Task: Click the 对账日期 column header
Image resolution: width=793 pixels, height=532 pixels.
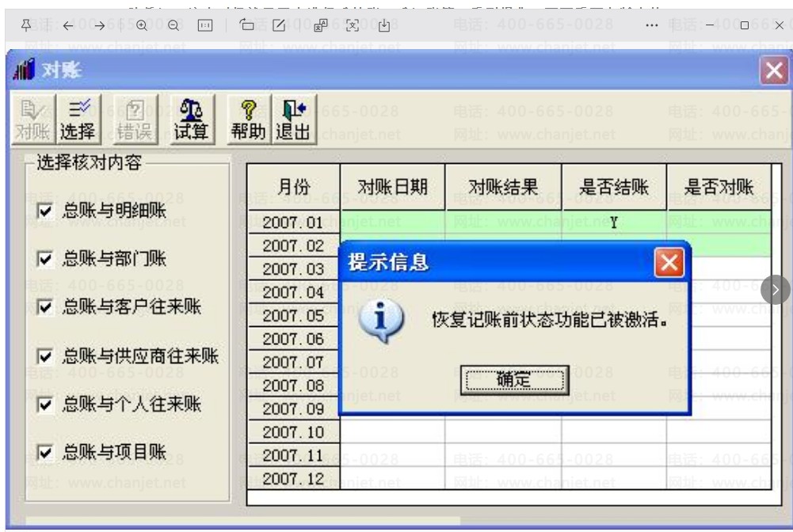Action: pyautogui.click(x=393, y=188)
